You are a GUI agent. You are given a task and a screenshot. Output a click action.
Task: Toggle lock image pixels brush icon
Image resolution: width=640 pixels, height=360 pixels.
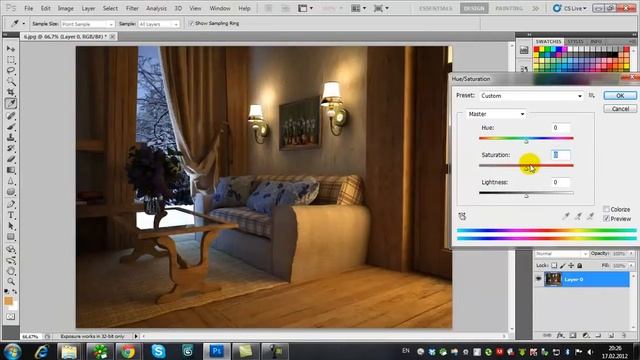[x=562, y=266]
